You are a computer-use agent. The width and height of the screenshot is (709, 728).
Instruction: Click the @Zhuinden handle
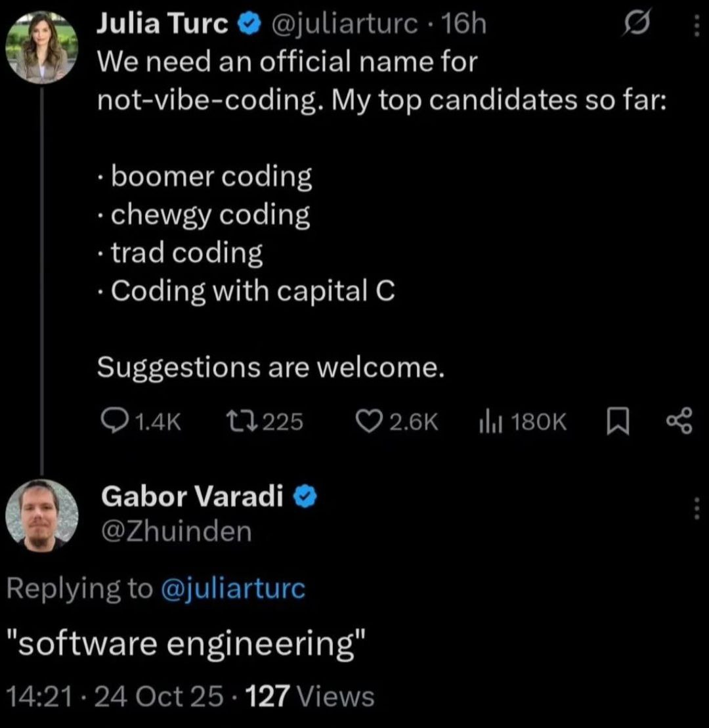tap(176, 532)
